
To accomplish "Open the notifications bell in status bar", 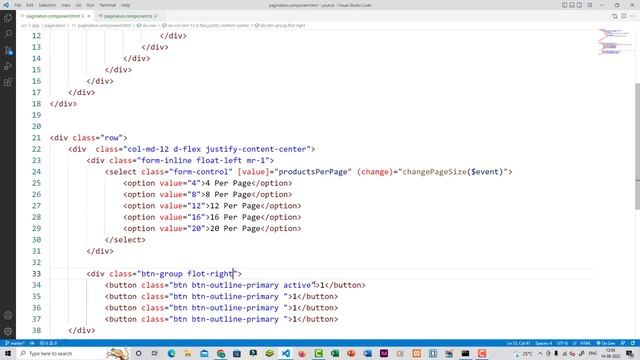I will tap(633, 343).
